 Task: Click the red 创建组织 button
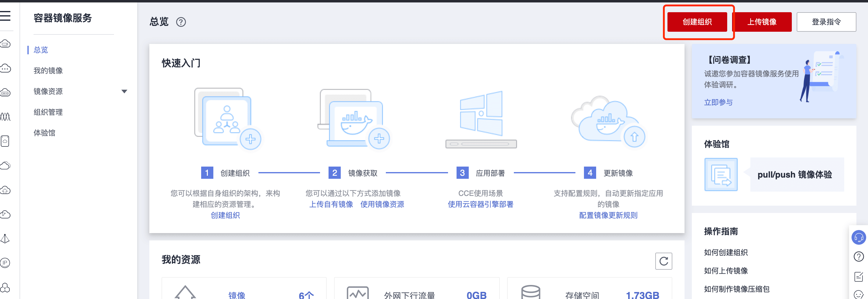[x=697, y=22]
